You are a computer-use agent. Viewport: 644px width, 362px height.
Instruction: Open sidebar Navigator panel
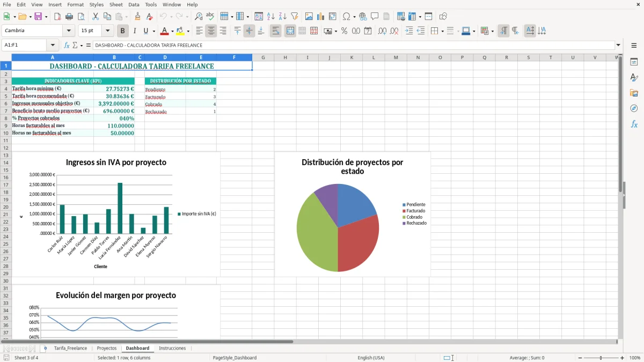pos(634,108)
